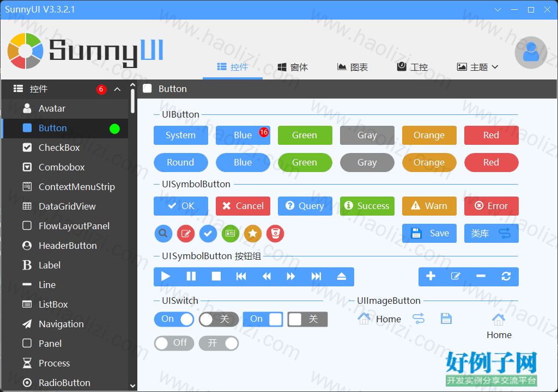Click the Save button with disk icon
The height and width of the screenshot is (392, 558).
click(429, 234)
